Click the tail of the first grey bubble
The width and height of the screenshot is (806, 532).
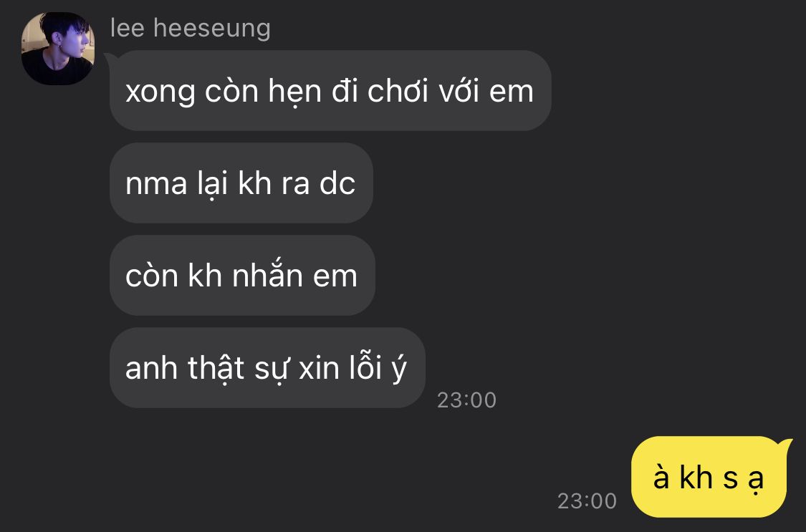pos(109,59)
